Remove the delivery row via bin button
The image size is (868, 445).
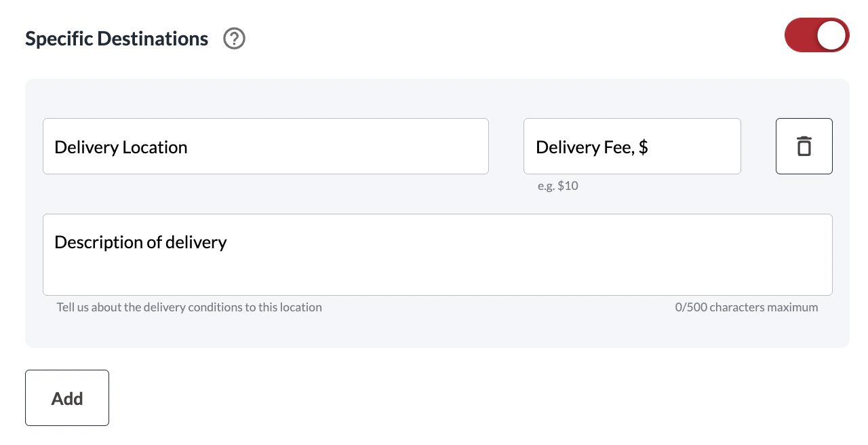pos(804,146)
